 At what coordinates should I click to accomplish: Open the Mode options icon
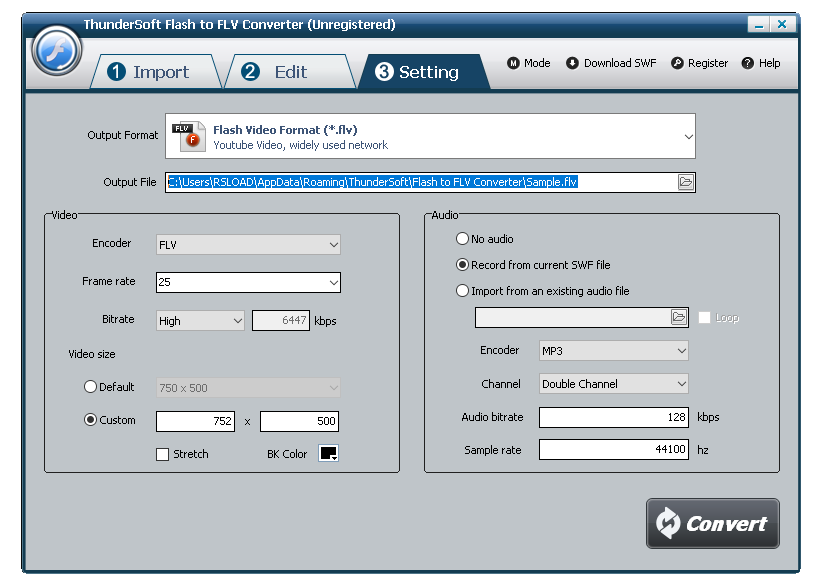pyautogui.click(x=514, y=63)
